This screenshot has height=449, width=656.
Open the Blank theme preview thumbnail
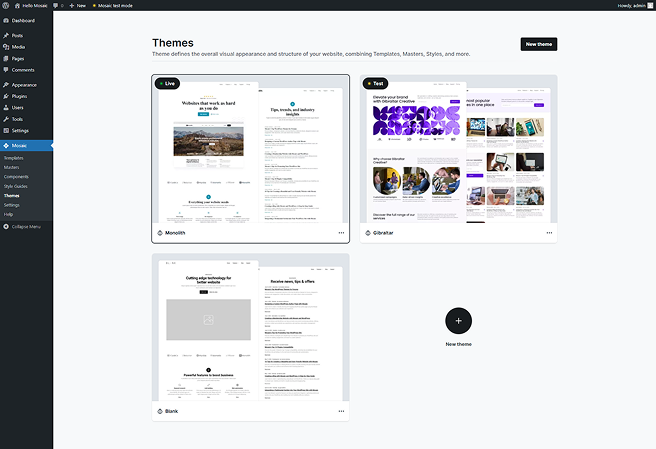[x=250, y=328]
